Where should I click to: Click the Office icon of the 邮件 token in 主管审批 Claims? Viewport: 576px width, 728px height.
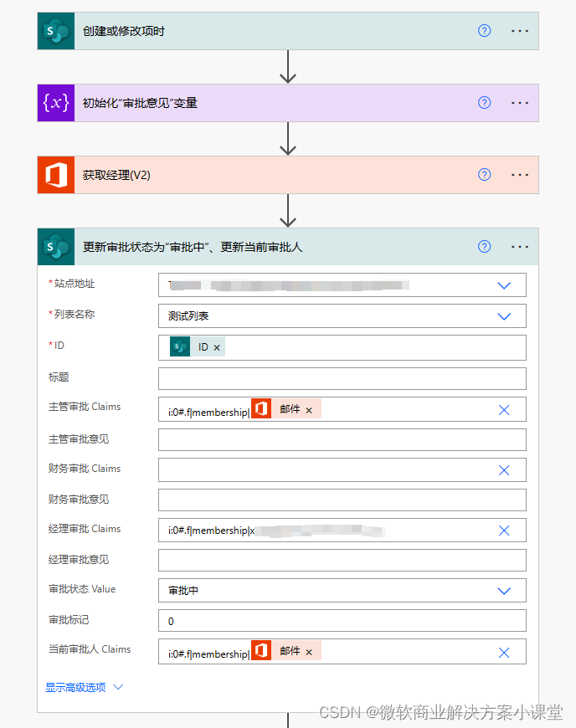[261, 408]
